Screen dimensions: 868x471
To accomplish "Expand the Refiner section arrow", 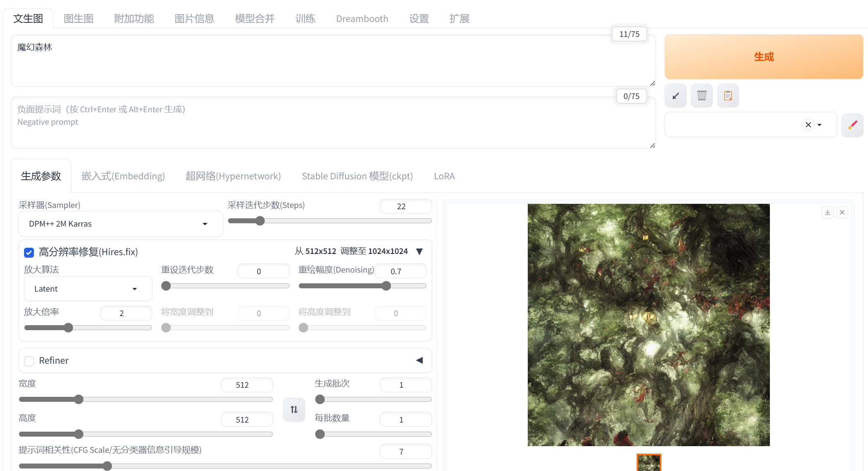I will pos(419,360).
